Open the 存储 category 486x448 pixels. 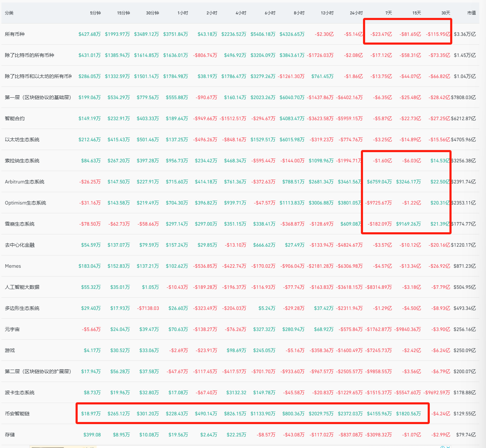pos(10,435)
